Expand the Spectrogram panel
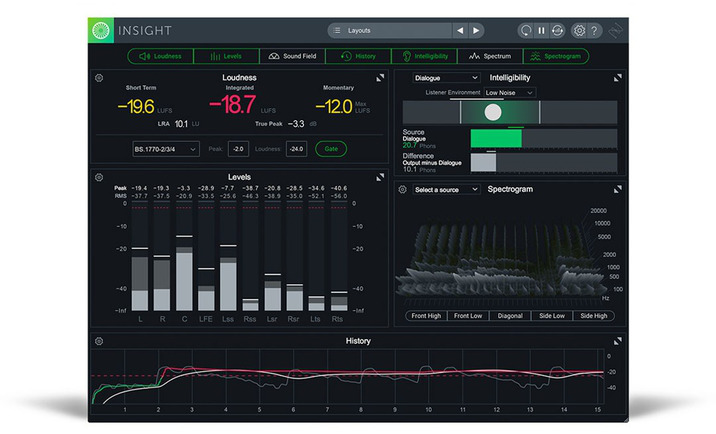 click(617, 189)
